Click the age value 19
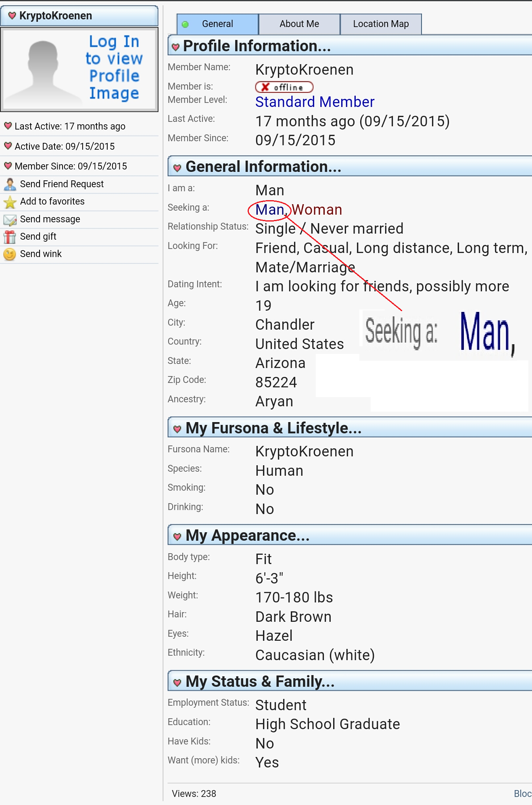This screenshot has height=805, width=532. tap(263, 306)
